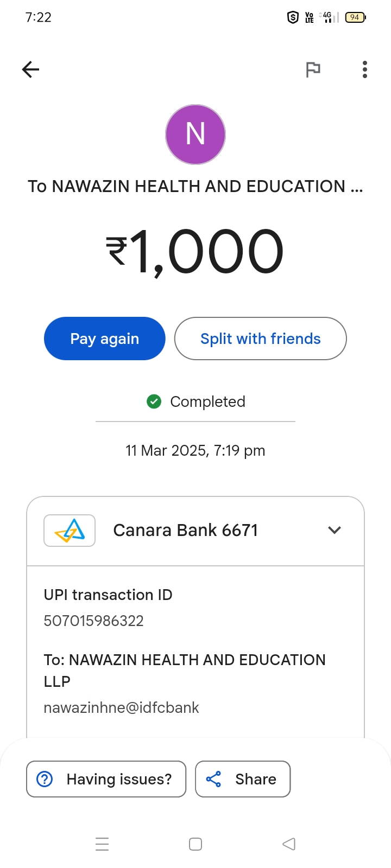The width and height of the screenshot is (391, 868).
Task: Tap the UPI transaction ID 507015986322
Action: click(94, 621)
